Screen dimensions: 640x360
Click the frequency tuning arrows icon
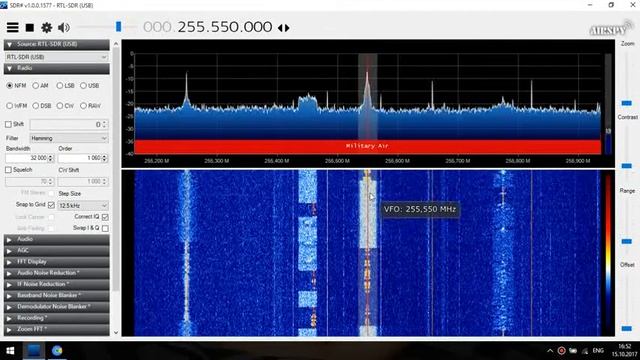[x=284, y=28]
